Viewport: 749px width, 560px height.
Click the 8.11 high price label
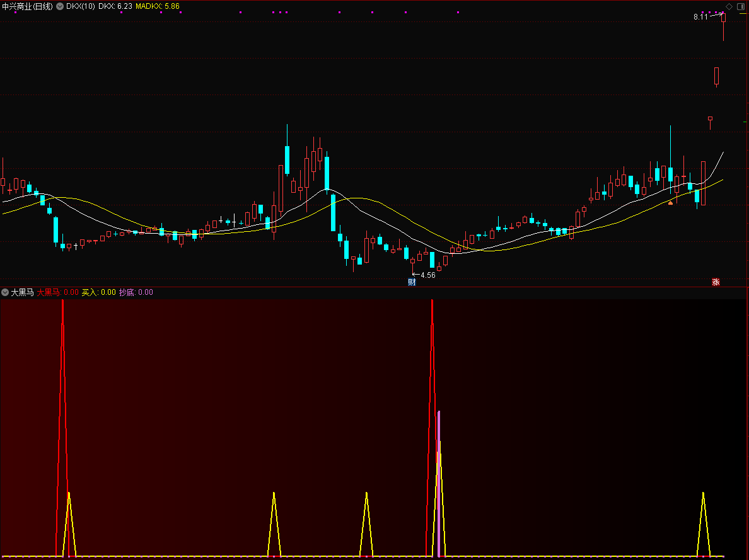click(x=700, y=17)
